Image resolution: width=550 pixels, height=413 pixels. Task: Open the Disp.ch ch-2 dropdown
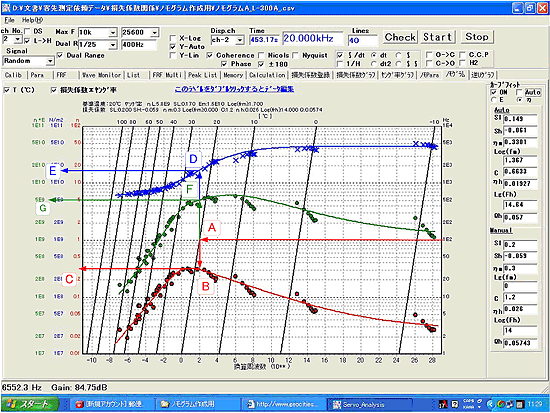click(240, 40)
